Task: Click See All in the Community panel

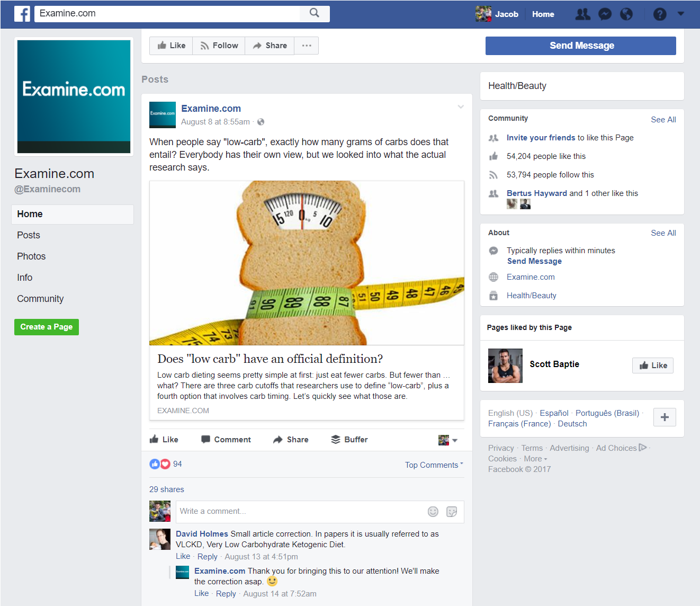Action: (663, 120)
